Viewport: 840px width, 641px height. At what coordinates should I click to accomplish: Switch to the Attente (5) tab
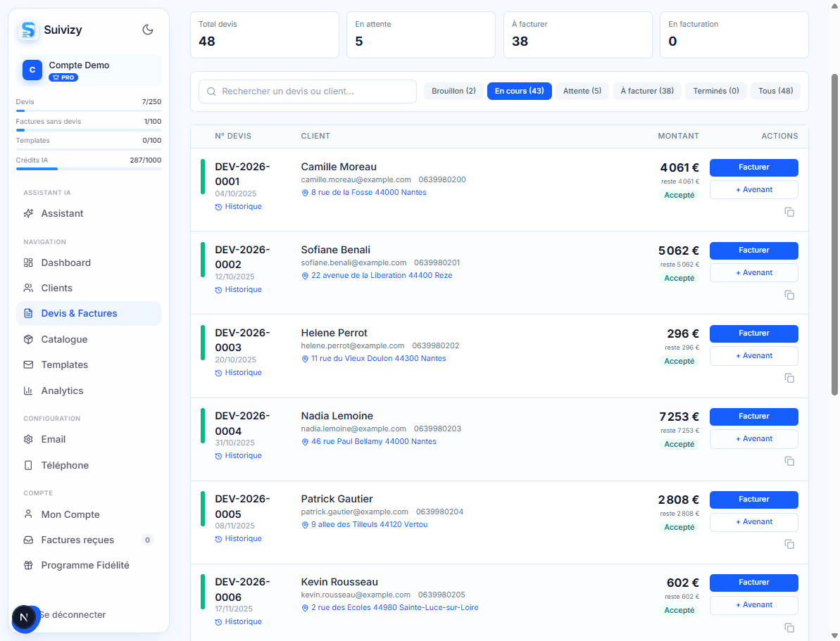tap(582, 91)
